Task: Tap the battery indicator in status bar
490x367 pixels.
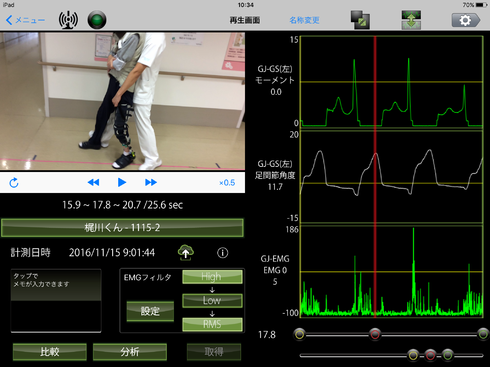Action: (481, 5)
